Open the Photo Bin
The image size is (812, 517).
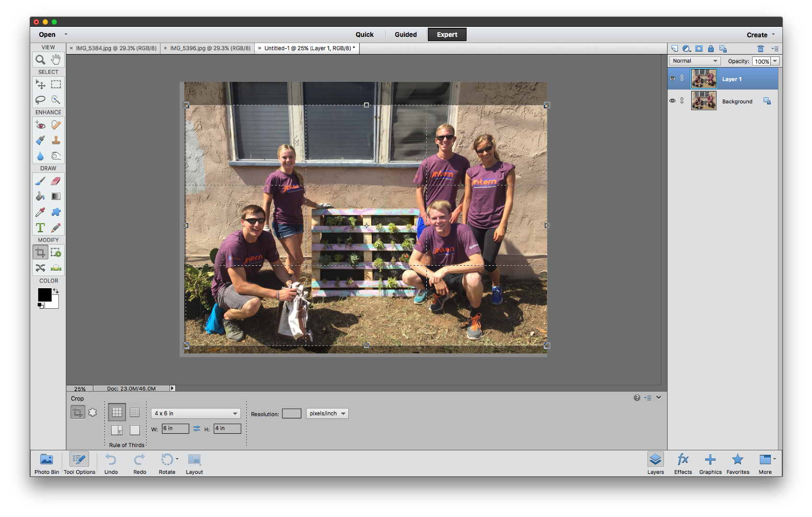(x=46, y=464)
